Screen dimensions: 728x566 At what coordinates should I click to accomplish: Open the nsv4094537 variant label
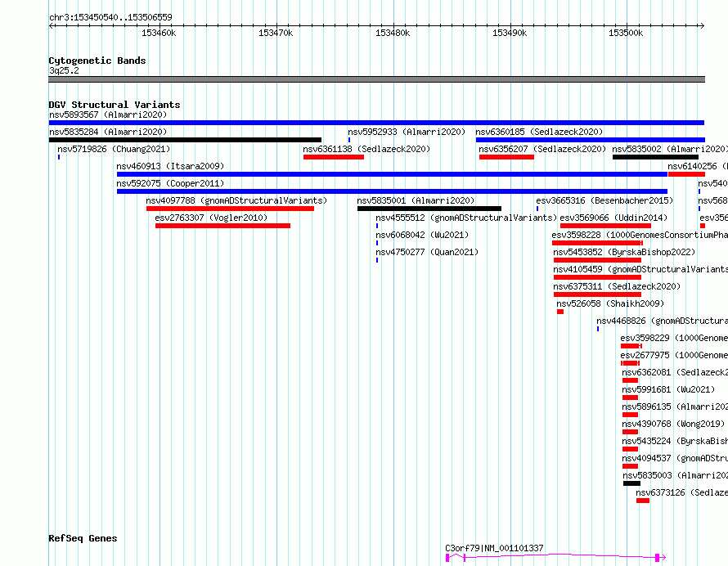(675, 458)
